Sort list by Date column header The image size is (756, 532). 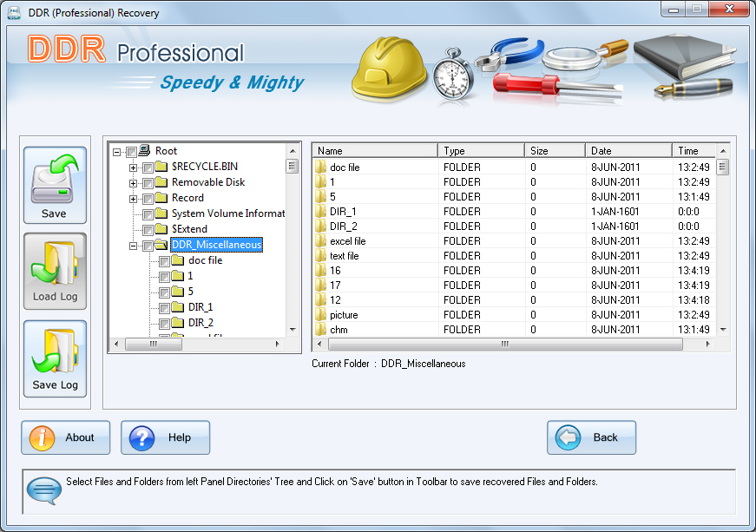point(628,151)
